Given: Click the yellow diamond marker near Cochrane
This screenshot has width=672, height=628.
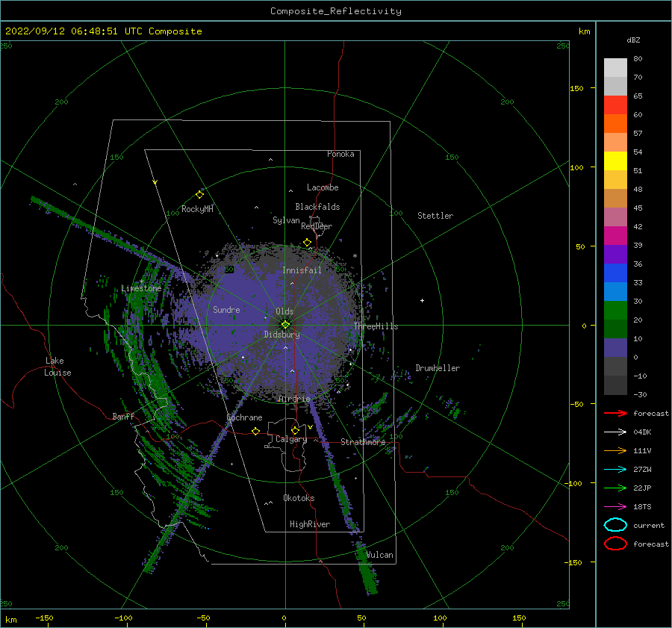Looking at the screenshot, I should (255, 431).
